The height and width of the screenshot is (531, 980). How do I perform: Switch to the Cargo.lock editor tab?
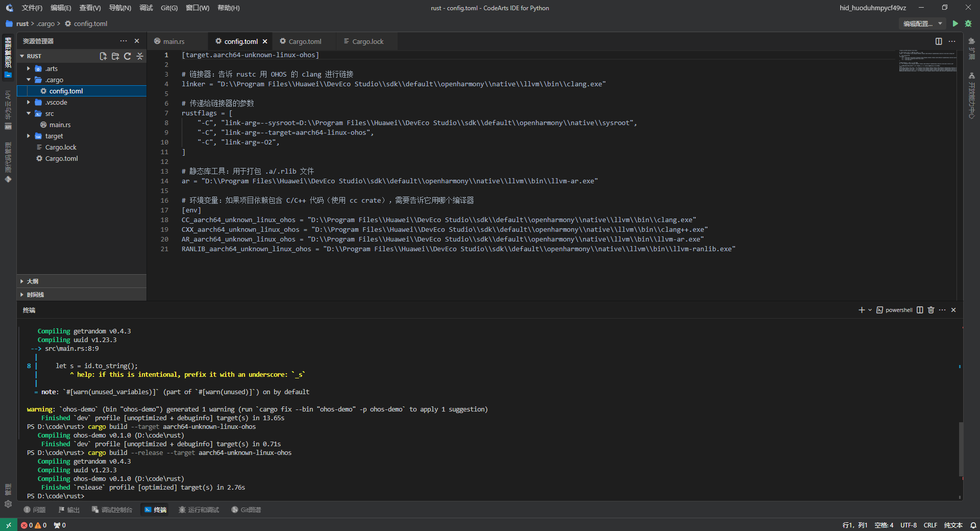367,41
